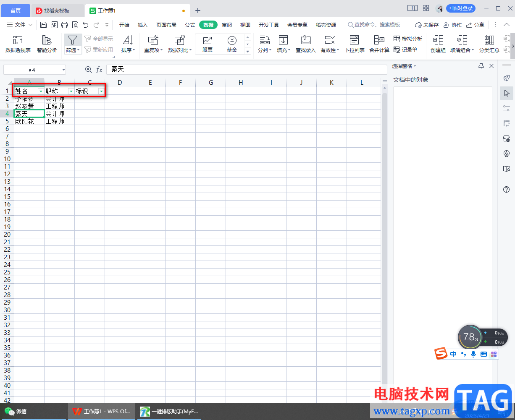This screenshot has height=420, width=515.
Task: Click the rocket icon in right sidebar
Action: pyautogui.click(x=507, y=78)
